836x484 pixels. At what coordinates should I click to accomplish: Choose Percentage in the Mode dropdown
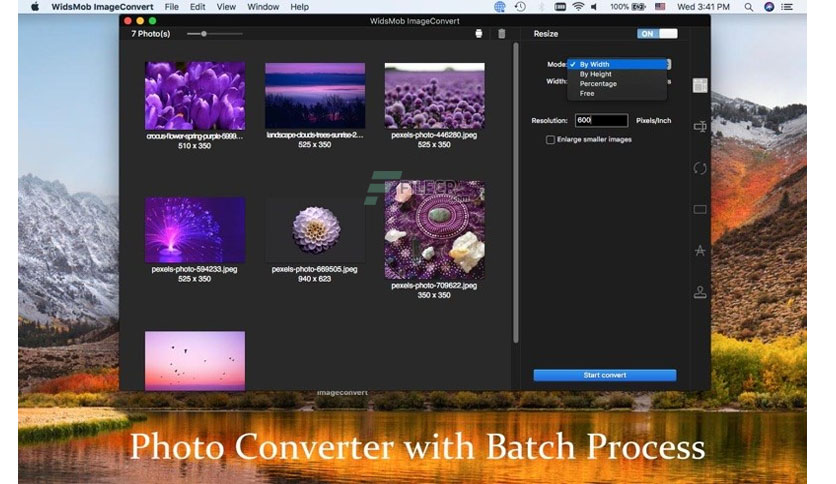(x=617, y=84)
